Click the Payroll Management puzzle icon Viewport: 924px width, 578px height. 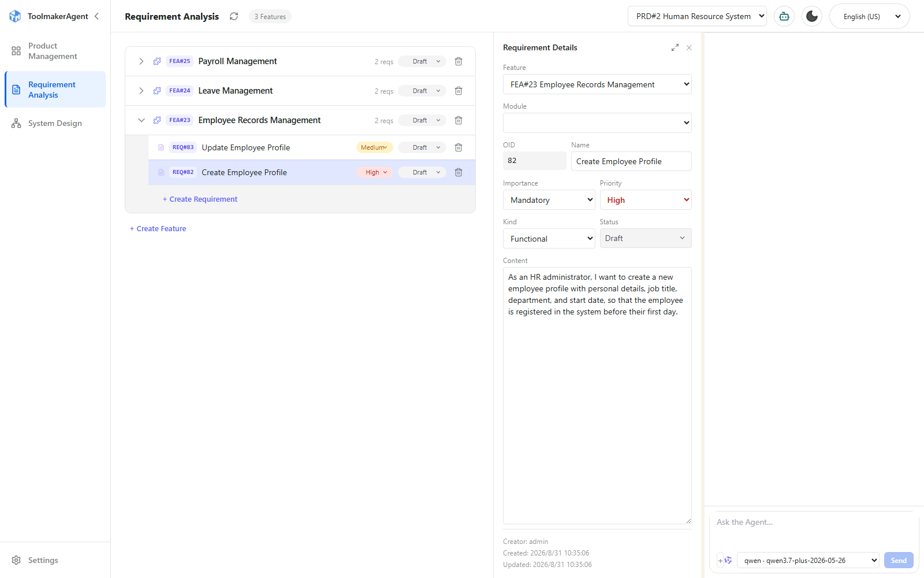coord(157,61)
